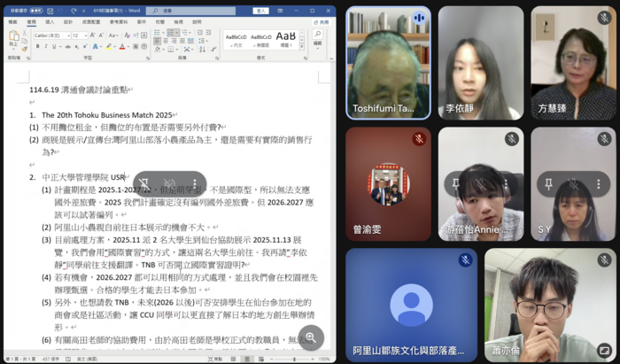Switch to Web Layout view in status bar
This screenshot has height=364, width=620.
[261, 359]
